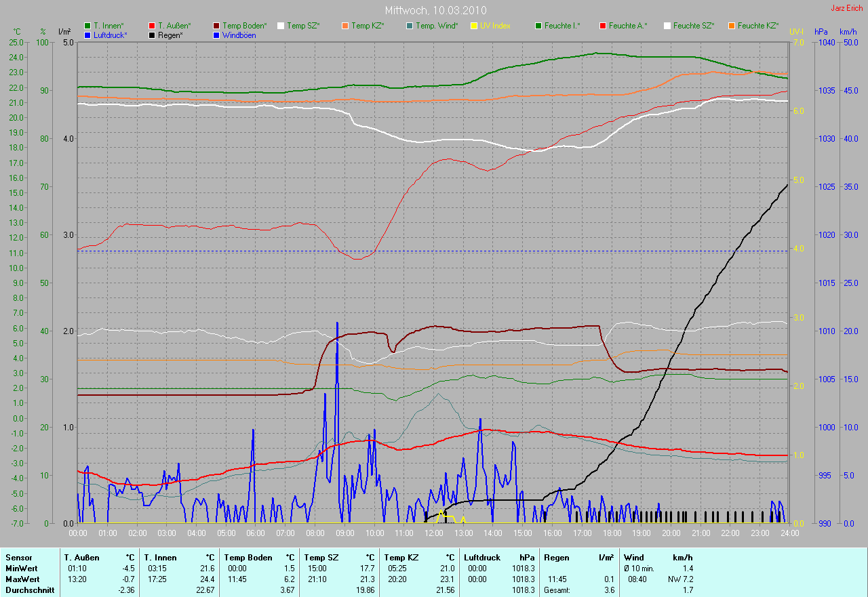Click the blue Windböen legend swatch

216,35
